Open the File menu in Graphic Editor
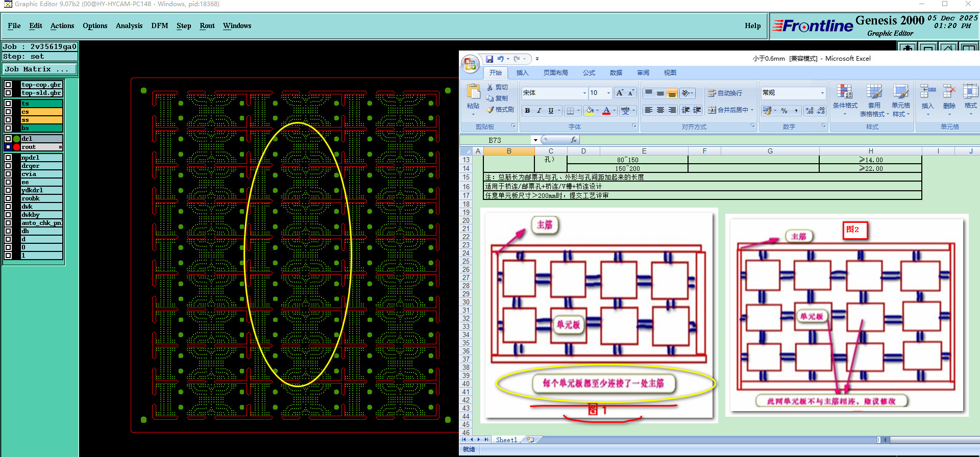This screenshot has height=457, width=980. pyautogui.click(x=14, y=26)
